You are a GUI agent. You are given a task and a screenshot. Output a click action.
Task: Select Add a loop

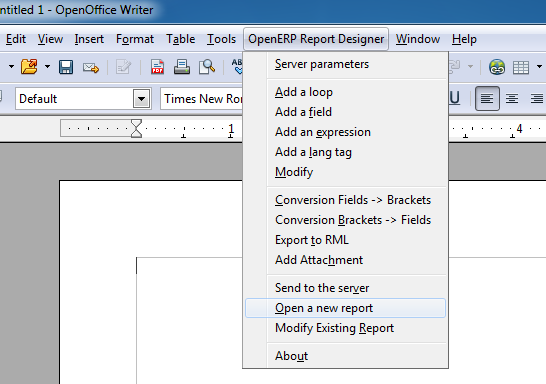(345, 92)
